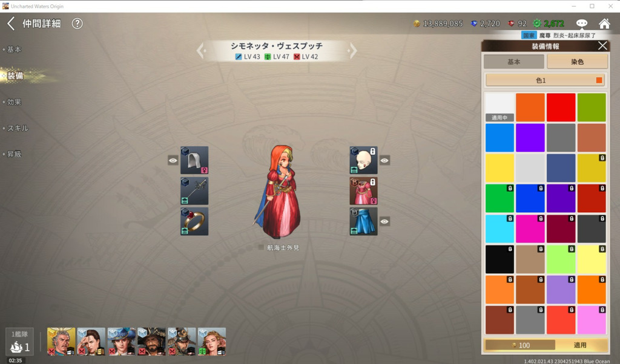Viewport: 620px width, 364px height.
Task: Switch to next mate with right arrow
Action: click(352, 51)
